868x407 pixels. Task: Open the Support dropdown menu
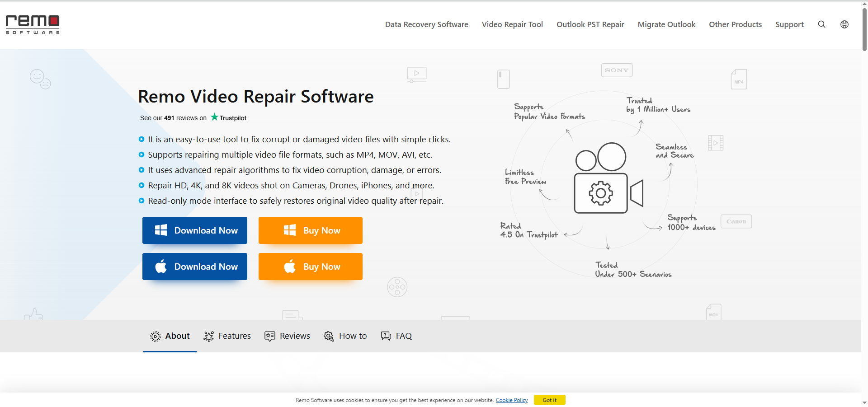pos(789,24)
